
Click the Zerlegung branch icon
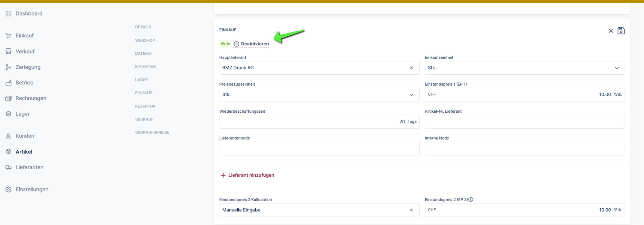coord(9,67)
